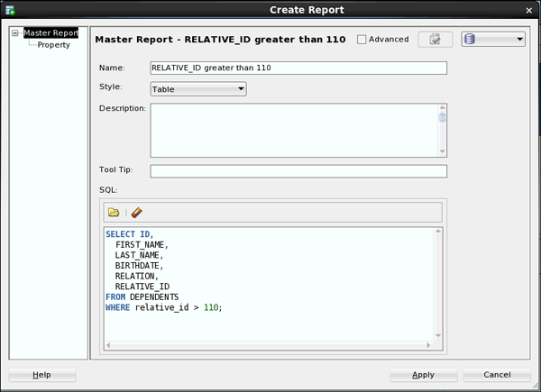Click the SELECT ID line in SQL
This screenshot has width=541, height=392.
[129, 234]
